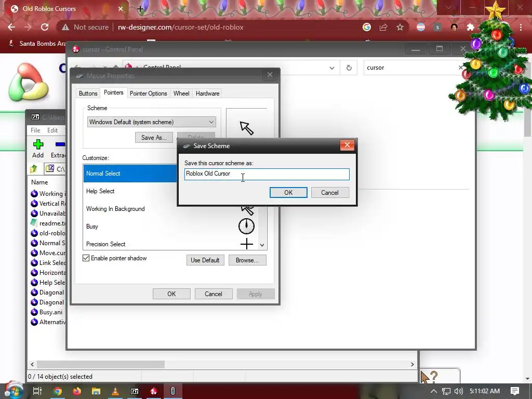Click the blue Extract icon in 7-Zip

tap(60, 144)
